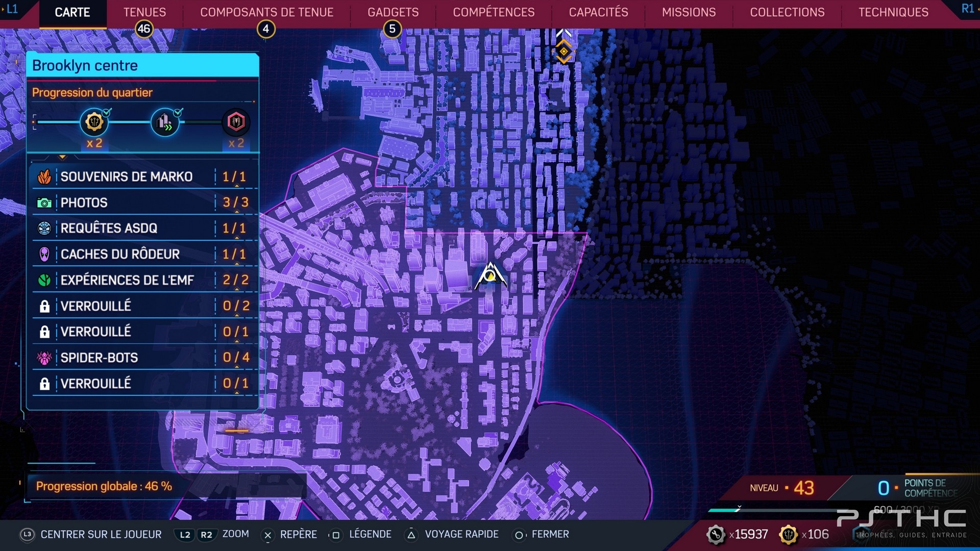Click the 0/4 Spider-Bots count

pos(236,358)
